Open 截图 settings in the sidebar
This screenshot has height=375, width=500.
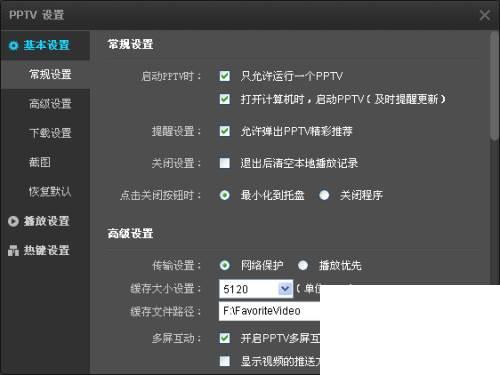pos(40,162)
